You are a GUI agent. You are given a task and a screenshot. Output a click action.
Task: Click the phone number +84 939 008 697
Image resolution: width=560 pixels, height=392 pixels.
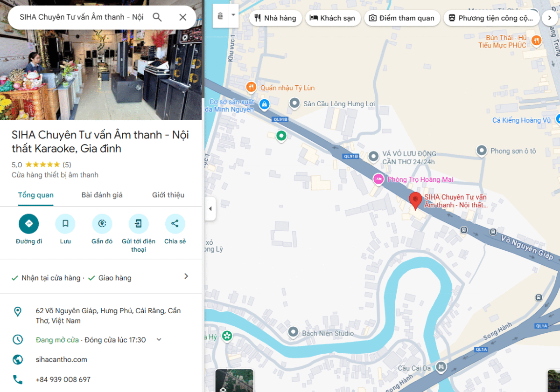point(63,379)
